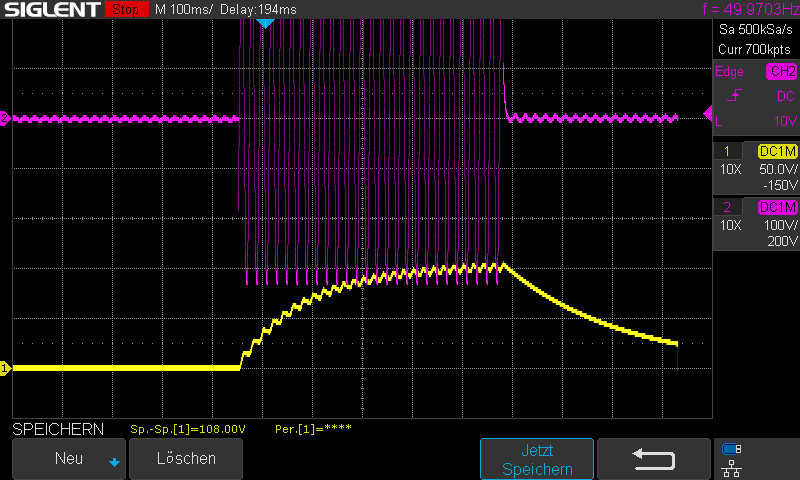800x480 pixels.
Task: Click the rising edge slope icon
Action: pos(734,95)
